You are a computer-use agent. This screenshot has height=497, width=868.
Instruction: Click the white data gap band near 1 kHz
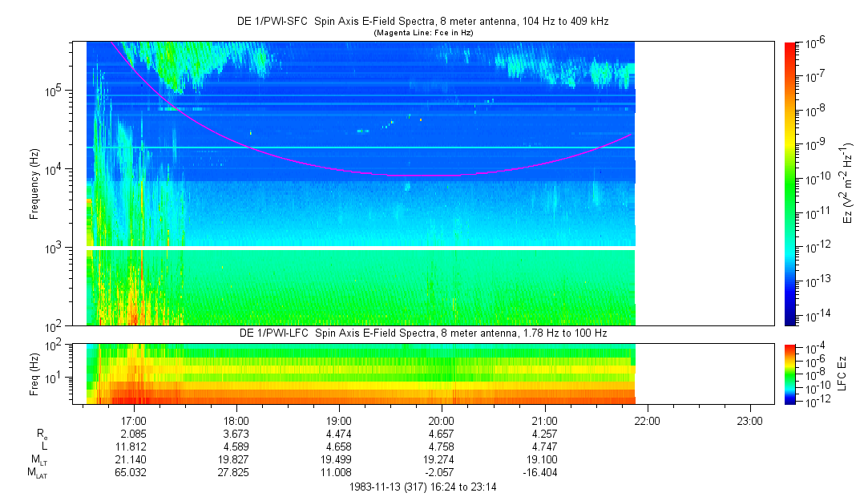tap(361, 248)
